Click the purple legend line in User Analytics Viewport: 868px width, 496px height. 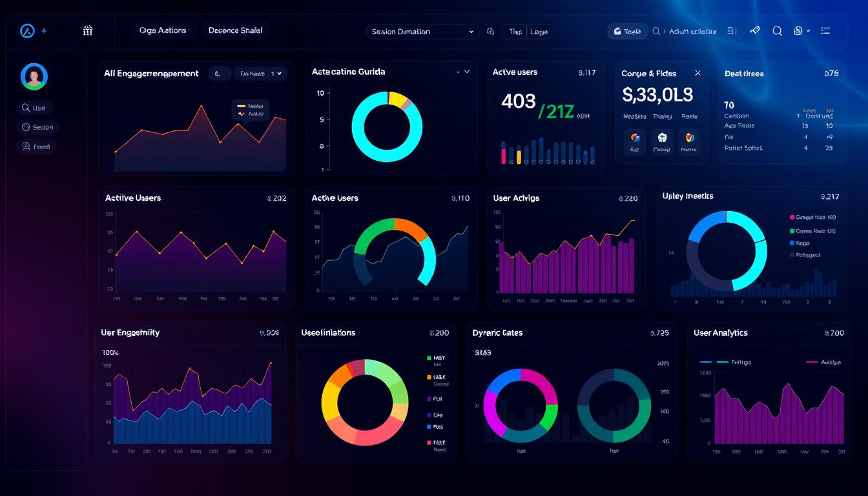[x=812, y=362]
